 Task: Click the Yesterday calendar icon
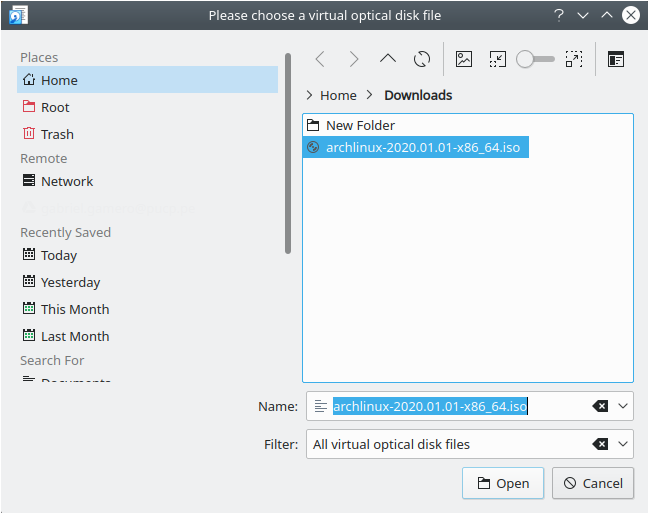[29, 281]
